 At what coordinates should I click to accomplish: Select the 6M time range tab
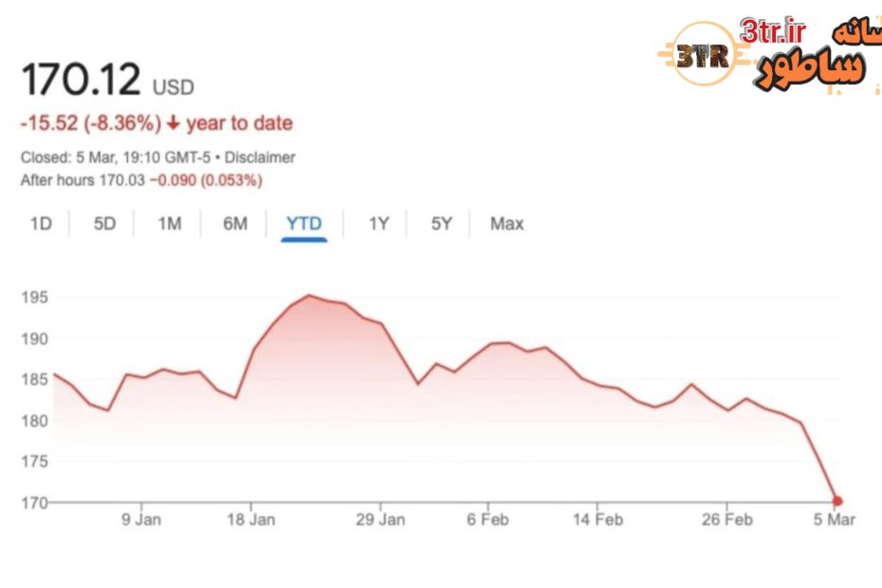click(234, 224)
